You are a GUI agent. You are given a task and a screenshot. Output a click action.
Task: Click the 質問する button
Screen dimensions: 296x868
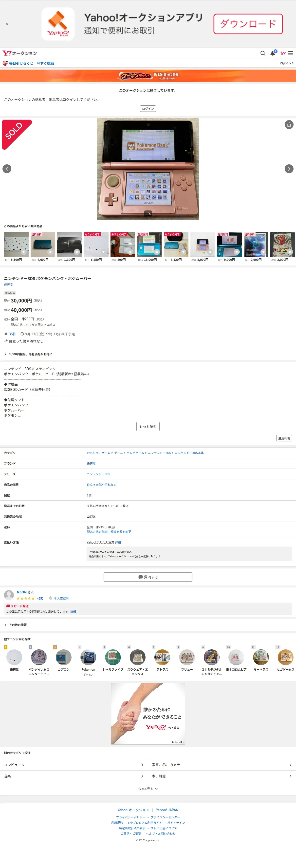coord(148,577)
